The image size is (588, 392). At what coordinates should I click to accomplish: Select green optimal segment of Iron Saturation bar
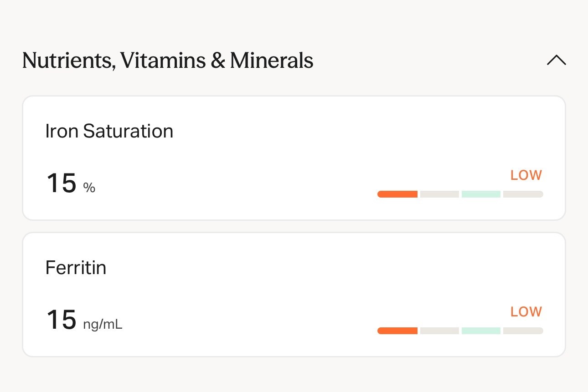(x=481, y=194)
